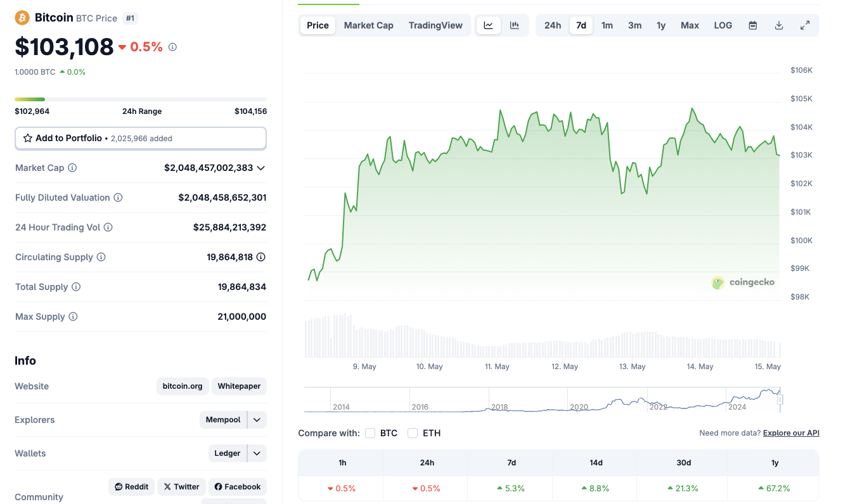Screen dimensions: 848x504
Task: Select the 3m chart range
Action: click(x=634, y=25)
